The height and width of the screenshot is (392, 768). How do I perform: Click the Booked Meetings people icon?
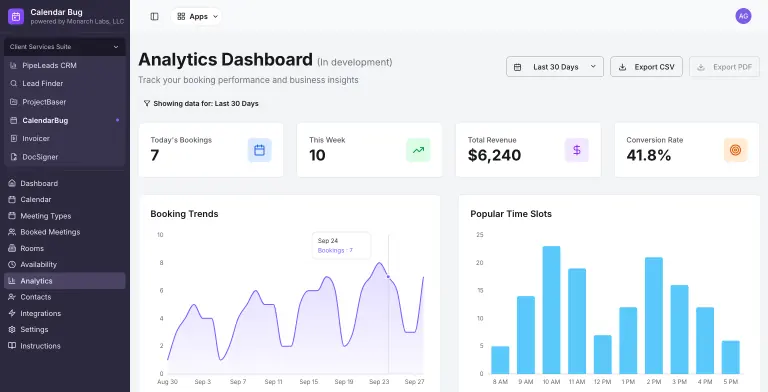12,232
